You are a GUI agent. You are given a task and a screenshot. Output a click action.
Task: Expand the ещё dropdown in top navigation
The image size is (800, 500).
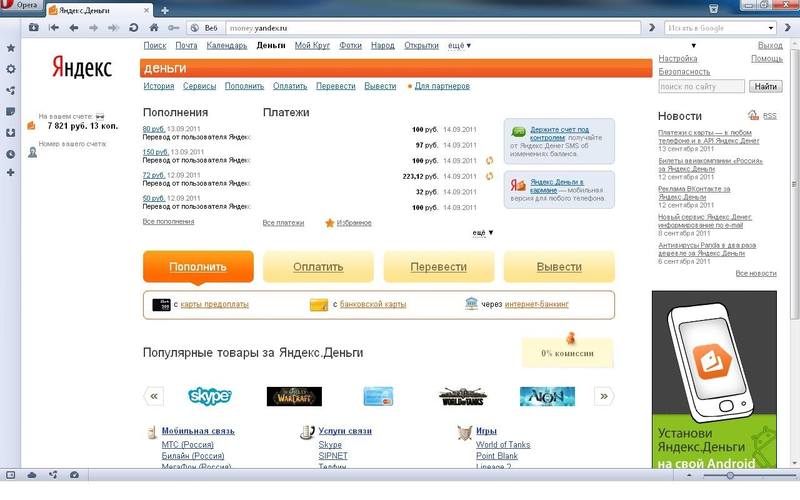(459, 45)
